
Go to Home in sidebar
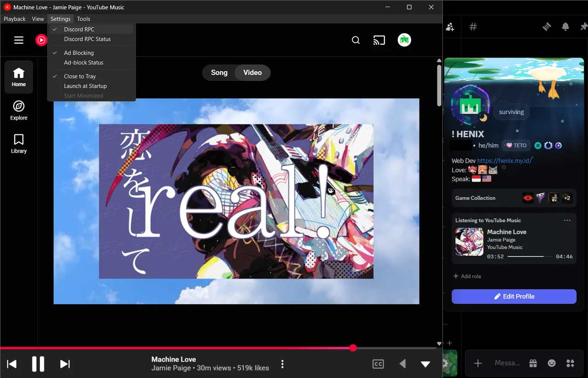coord(19,77)
